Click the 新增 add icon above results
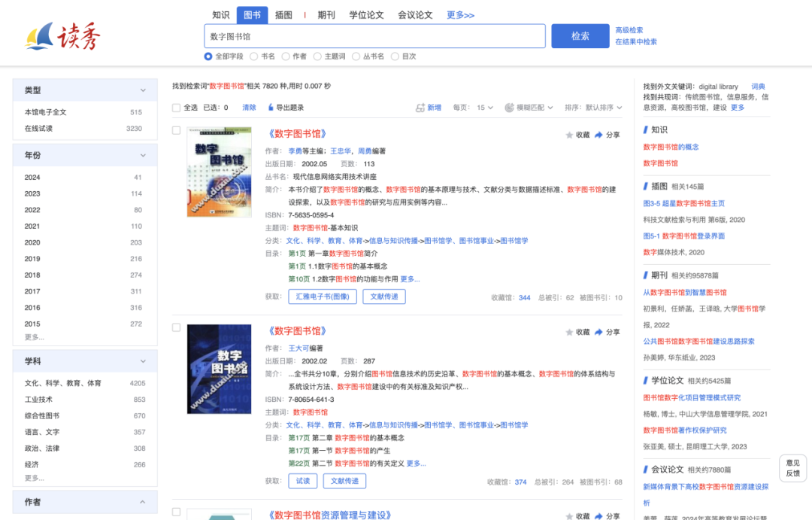The width and height of the screenshot is (812, 520). [421, 108]
